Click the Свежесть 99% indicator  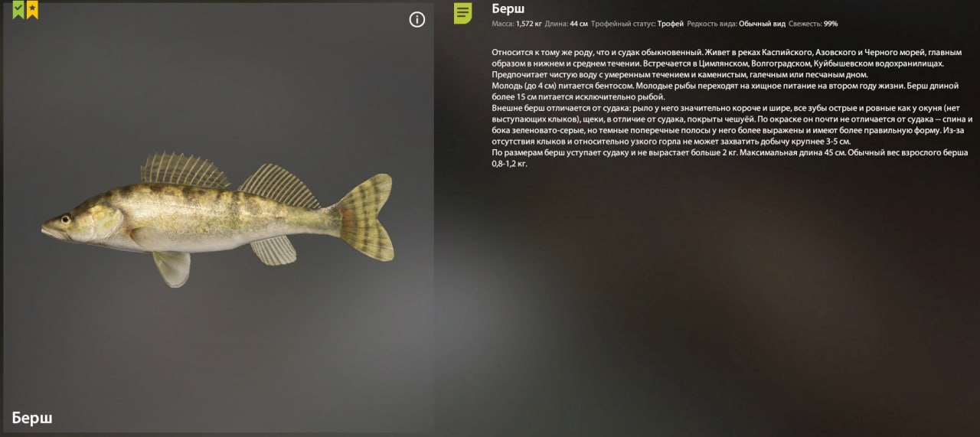tap(814, 24)
